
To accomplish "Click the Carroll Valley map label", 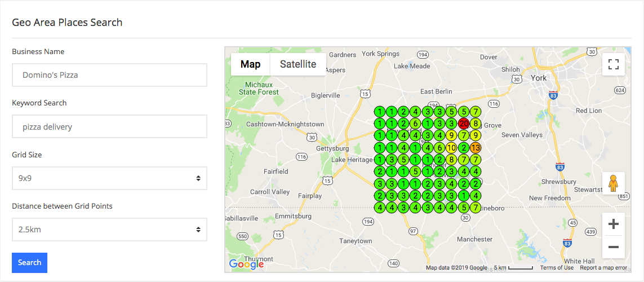I will click(270, 192).
